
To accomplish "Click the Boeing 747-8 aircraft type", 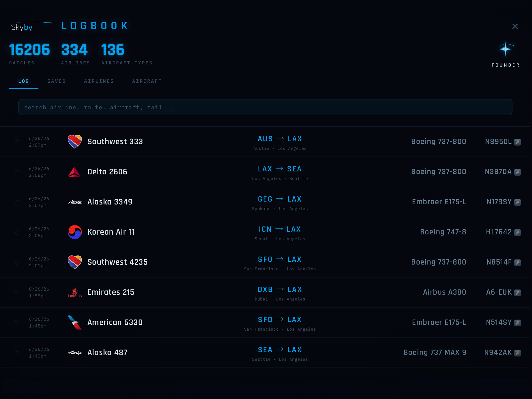I will (443, 232).
